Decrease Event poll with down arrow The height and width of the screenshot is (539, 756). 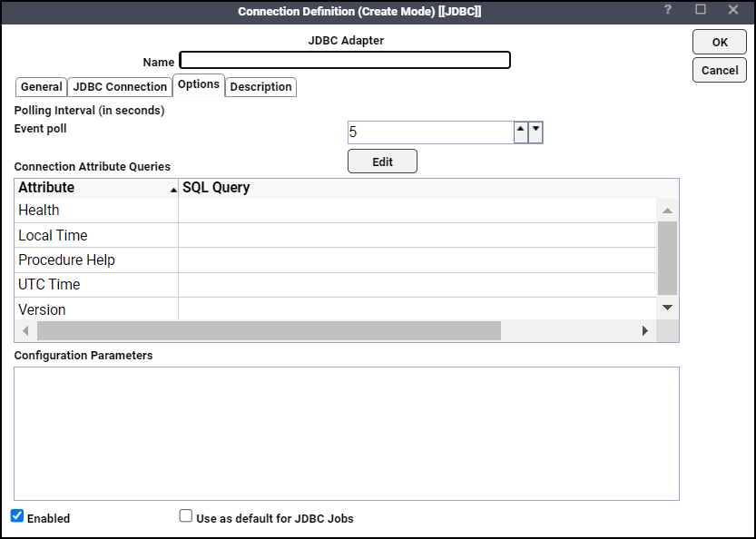pos(535,132)
